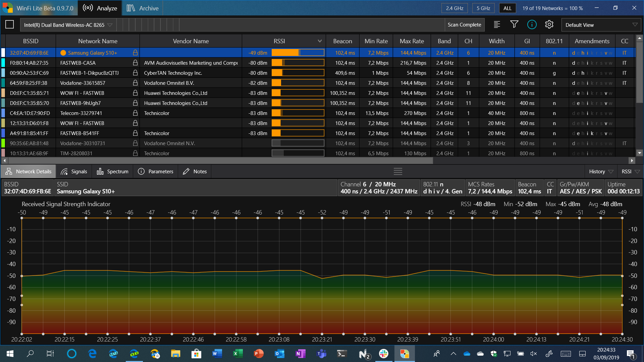Sort by Vendor Name column header
644x362 pixels.
click(x=191, y=41)
